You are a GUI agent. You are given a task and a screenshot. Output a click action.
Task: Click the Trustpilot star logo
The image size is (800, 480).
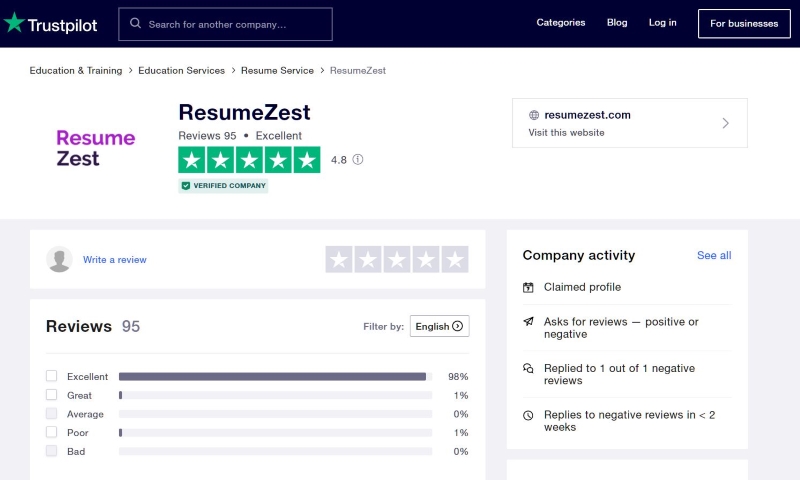pos(14,22)
